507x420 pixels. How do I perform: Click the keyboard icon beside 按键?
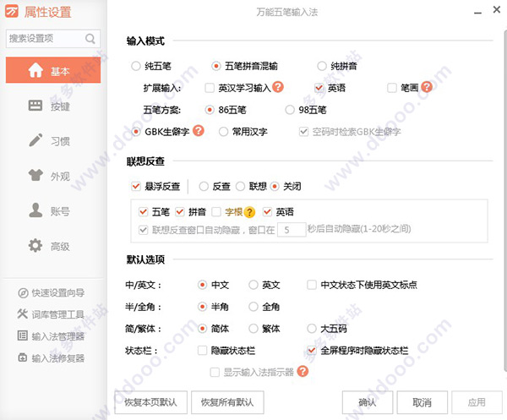tap(35, 106)
